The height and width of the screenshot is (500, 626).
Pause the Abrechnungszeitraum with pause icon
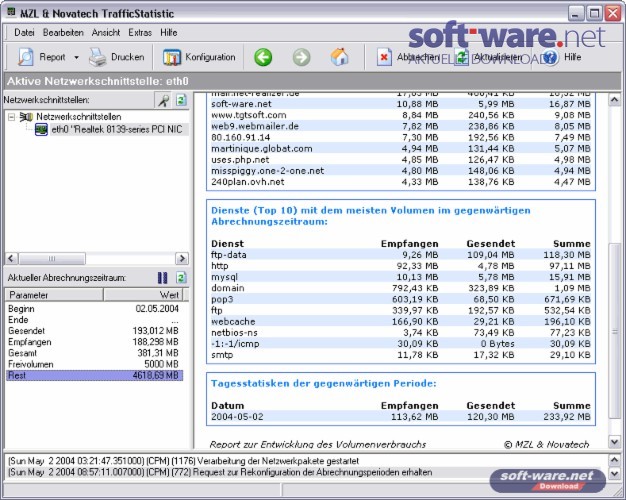pos(162,278)
